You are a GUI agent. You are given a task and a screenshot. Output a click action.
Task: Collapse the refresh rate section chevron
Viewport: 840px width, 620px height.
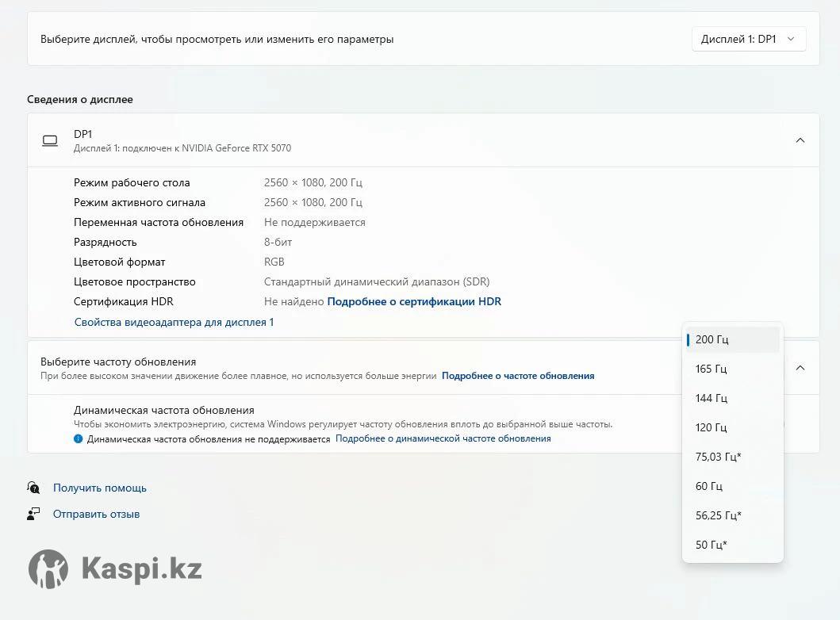click(x=800, y=368)
